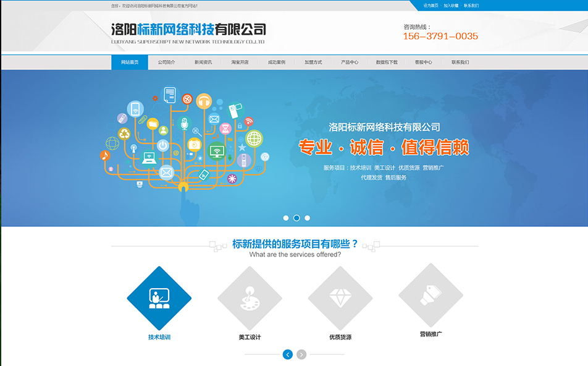
Task: Click the 美工设计 palette diamond icon
Action: (250, 298)
